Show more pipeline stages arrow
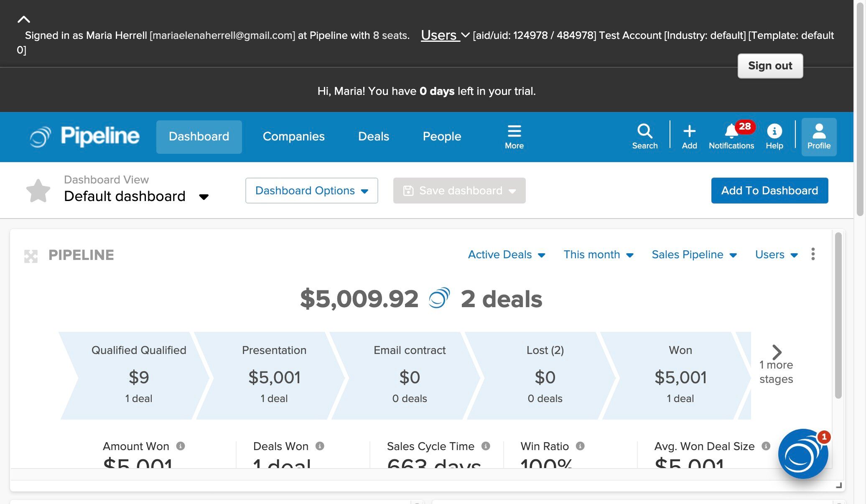 [777, 352]
